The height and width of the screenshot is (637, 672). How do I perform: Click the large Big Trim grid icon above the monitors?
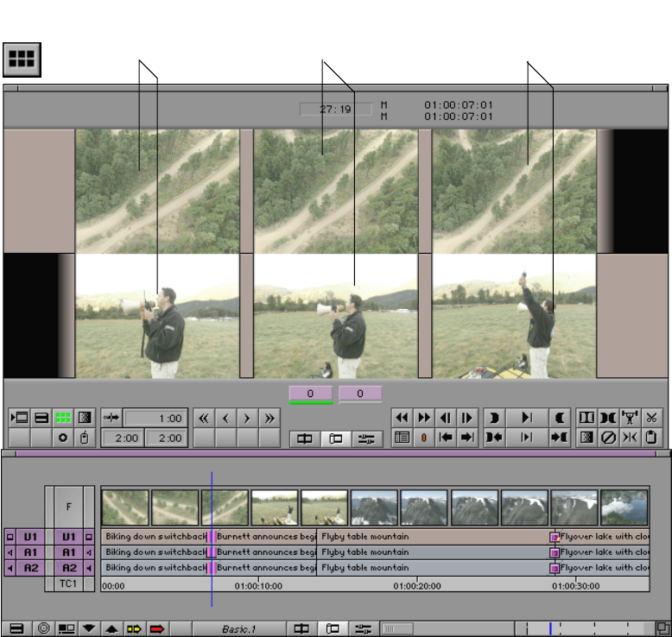coord(22,60)
